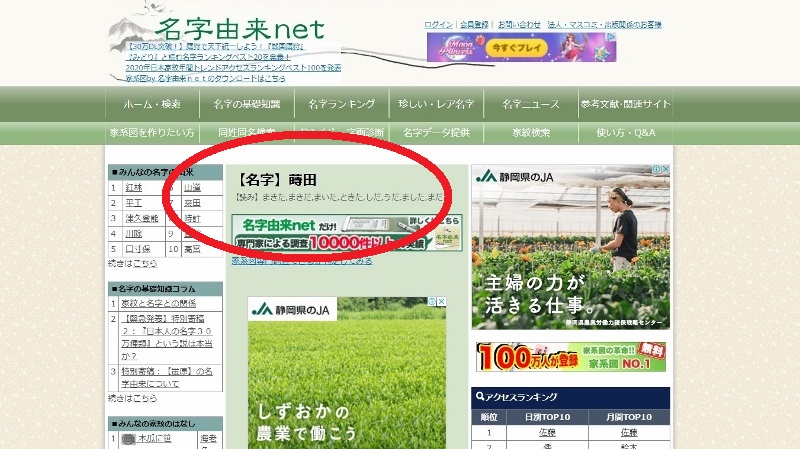The image size is (800, 449).
Task: Open the ランキングベスト20 news link
Action: (208, 57)
